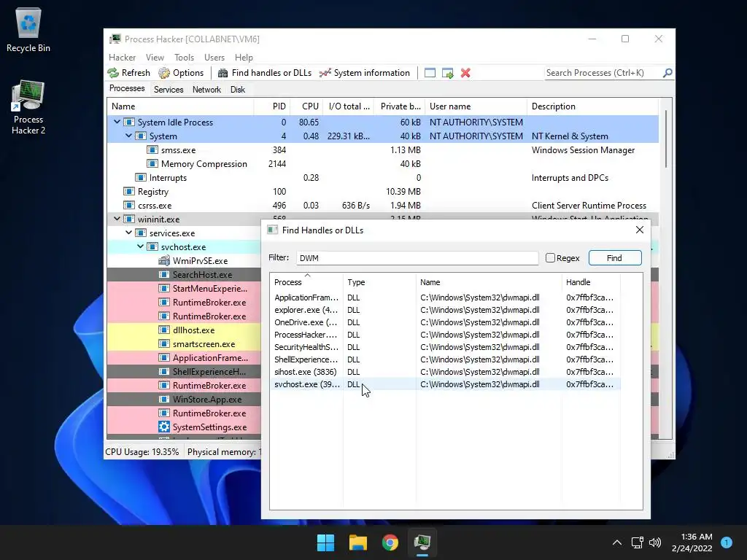Open the volume tray icon
Viewport: 747px width, 560px height.
point(655,542)
